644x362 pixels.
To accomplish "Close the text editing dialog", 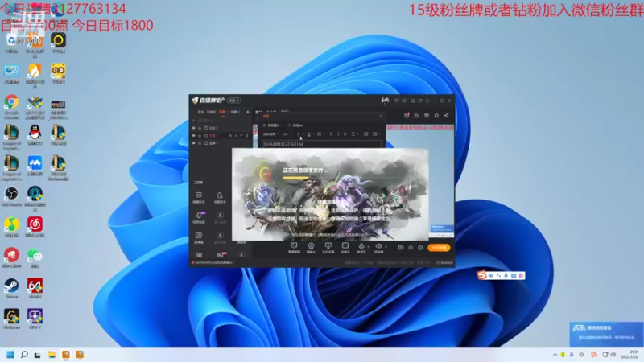I will tap(381, 116).
